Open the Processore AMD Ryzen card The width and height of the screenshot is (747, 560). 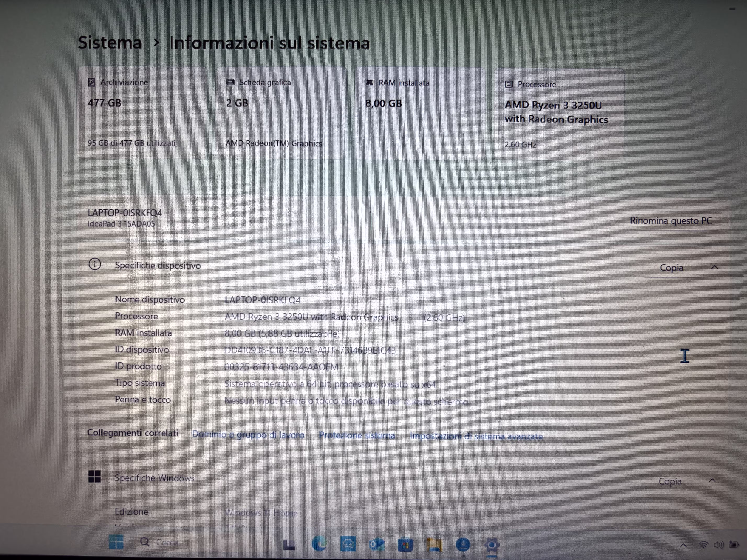click(x=559, y=115)
